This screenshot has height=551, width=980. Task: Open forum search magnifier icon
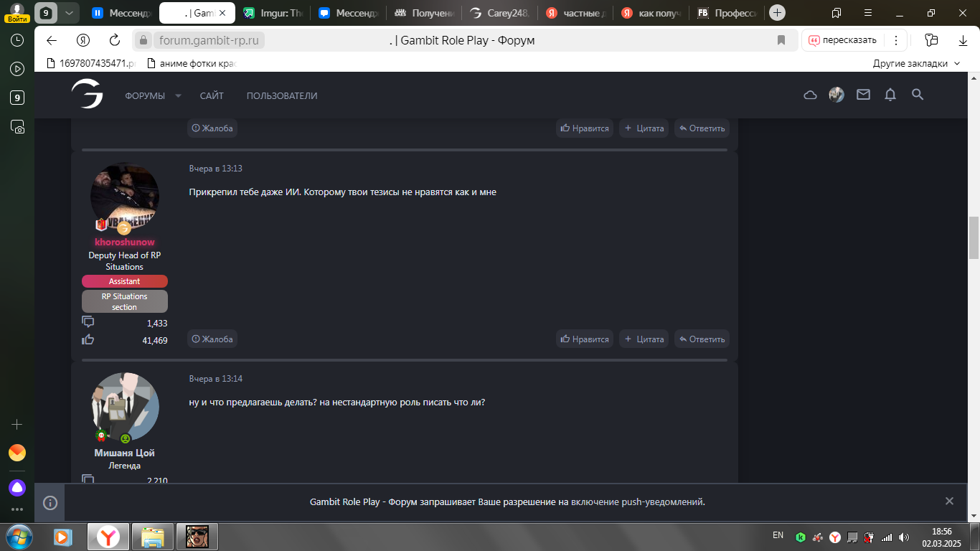click(x=917, y=95)
